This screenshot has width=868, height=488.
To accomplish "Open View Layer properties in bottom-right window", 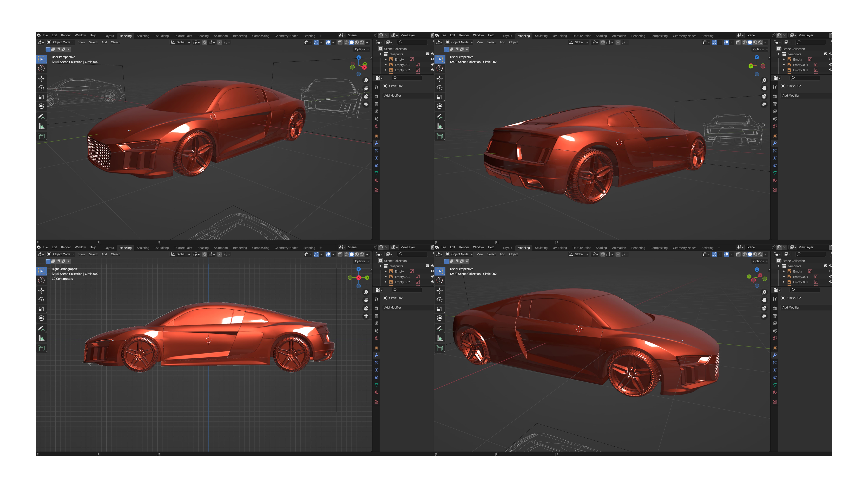I will tap(775, 323).
